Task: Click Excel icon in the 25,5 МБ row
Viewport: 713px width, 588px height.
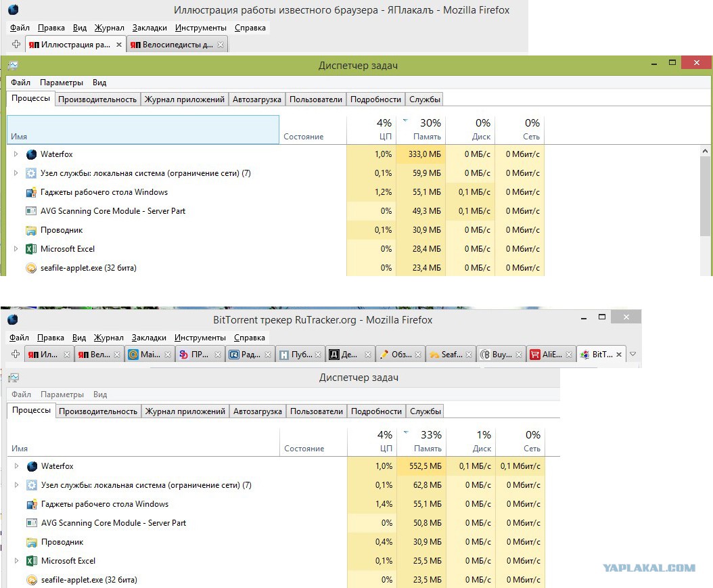Action: (31, 561)
